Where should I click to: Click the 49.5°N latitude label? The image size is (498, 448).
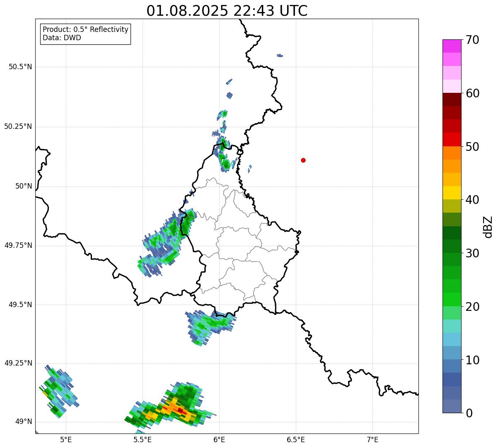(20, 305)
